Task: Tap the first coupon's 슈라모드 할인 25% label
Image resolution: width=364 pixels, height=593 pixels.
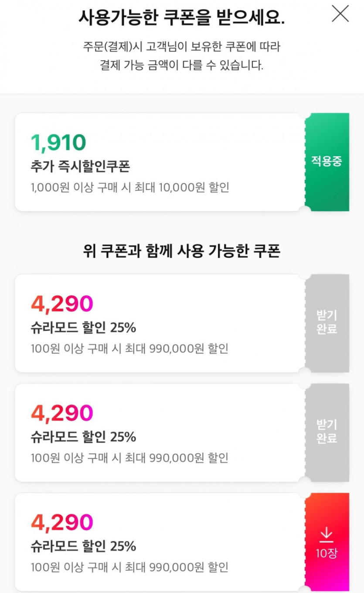Action: click(x=83, y=328)
